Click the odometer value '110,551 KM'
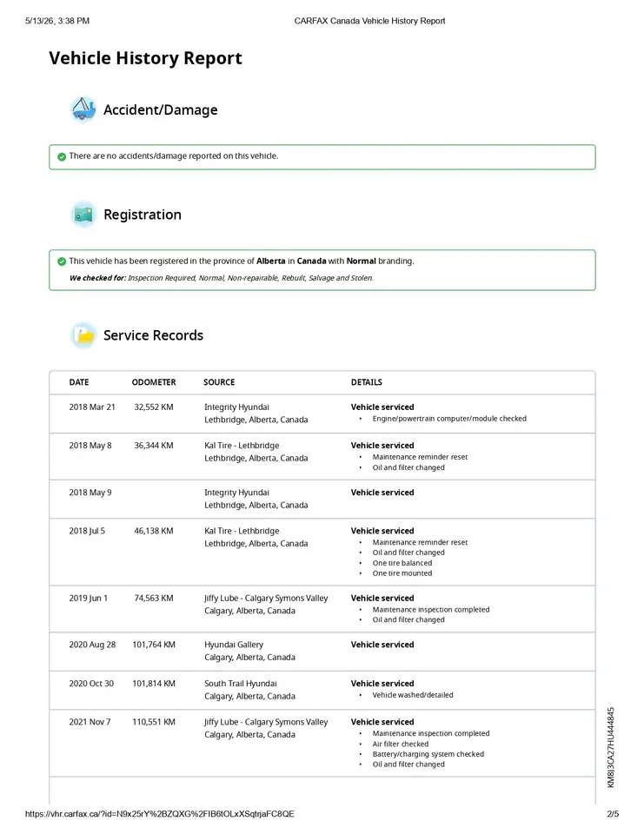Screen dimensions: 644x834 pyautogui.click(x=153, y=722)
